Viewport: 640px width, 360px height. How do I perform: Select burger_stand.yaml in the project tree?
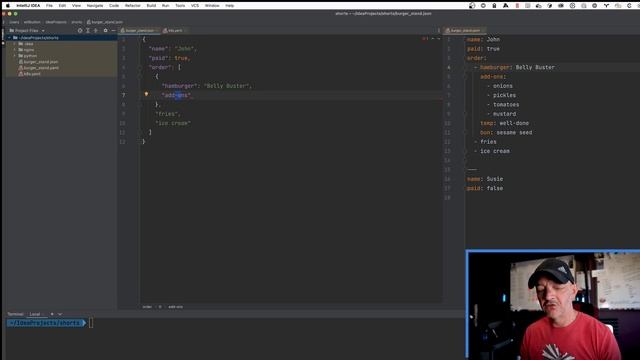[x=38, y=68]
